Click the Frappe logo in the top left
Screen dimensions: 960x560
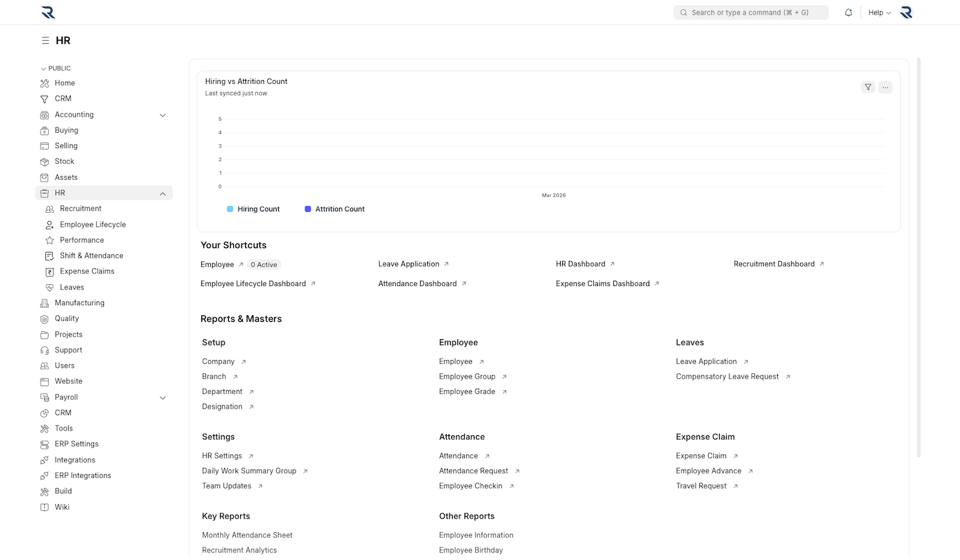coord(47,12)
